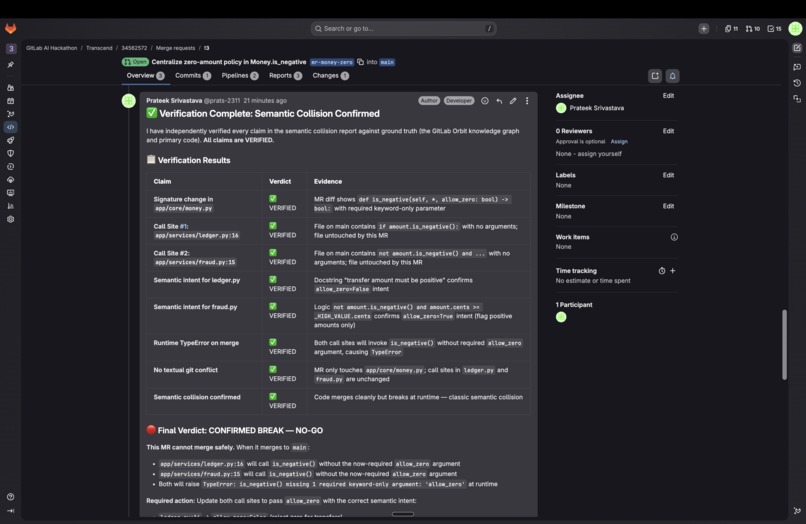Copy the source branch name mr-money-zero icon
The height and width of the screenshot is (524, 806).
[x=360, y=62]
